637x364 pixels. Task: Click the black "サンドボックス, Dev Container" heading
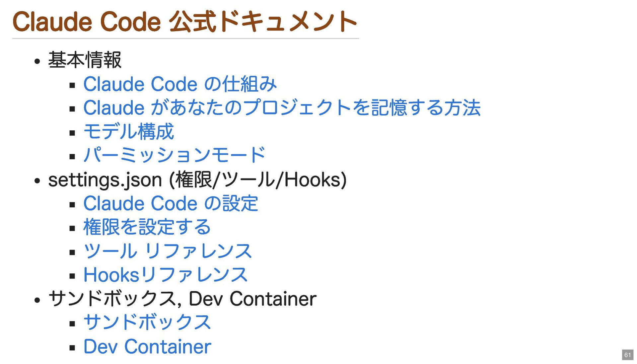[x=182, y=299]
